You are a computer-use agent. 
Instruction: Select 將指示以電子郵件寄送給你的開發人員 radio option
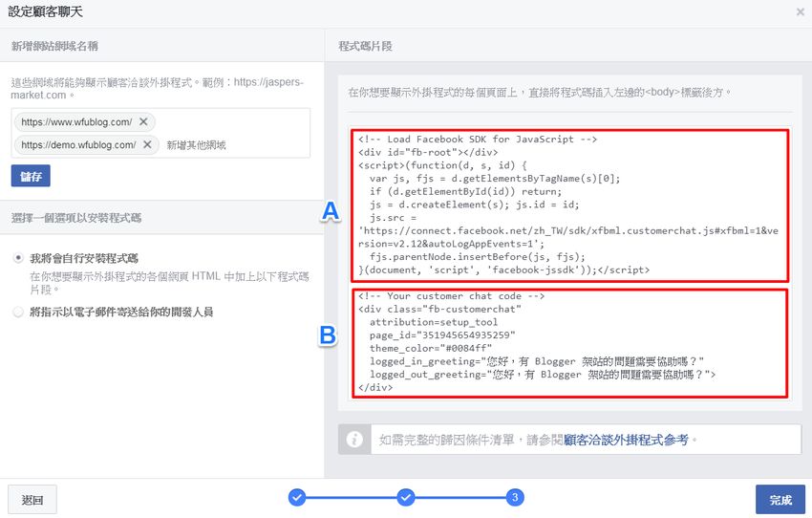click(18, 312)
